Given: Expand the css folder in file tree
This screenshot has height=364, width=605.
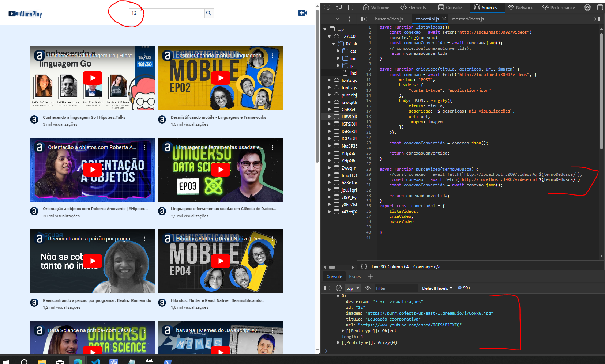Looking at the screenshot, I should pos(338,51).
